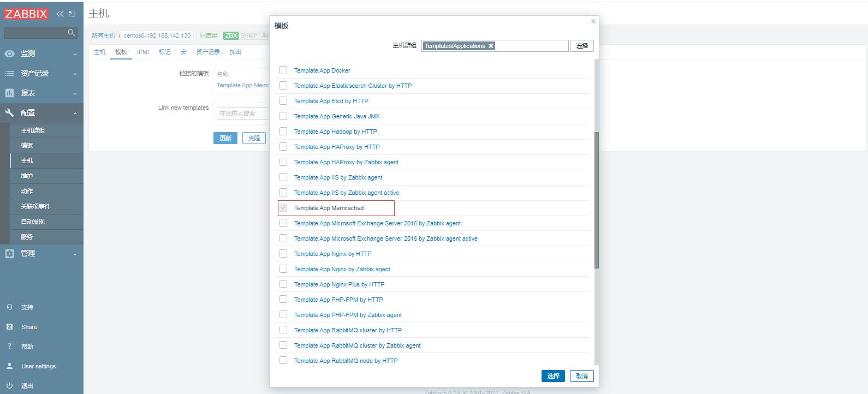This screenshot has height=394, width=868.
Task: Focus the Link new templates search field
Action: pos(243,114)
